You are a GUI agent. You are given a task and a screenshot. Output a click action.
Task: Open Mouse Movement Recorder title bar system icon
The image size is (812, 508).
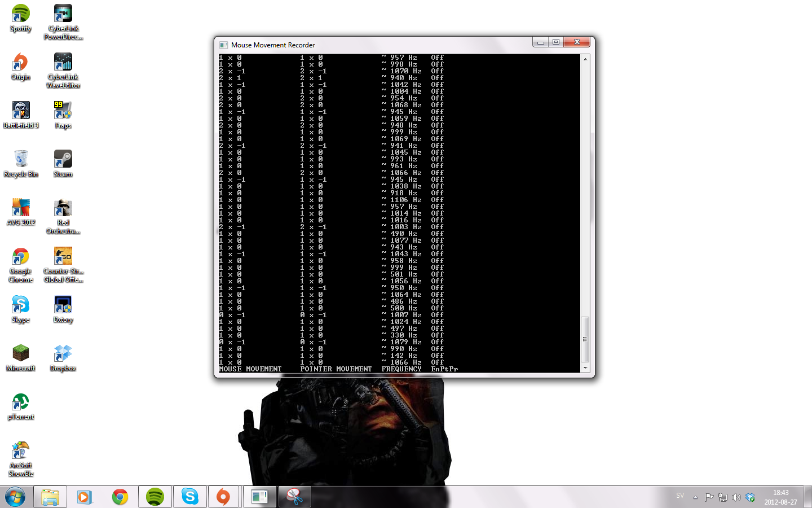[x=223, y=45]
